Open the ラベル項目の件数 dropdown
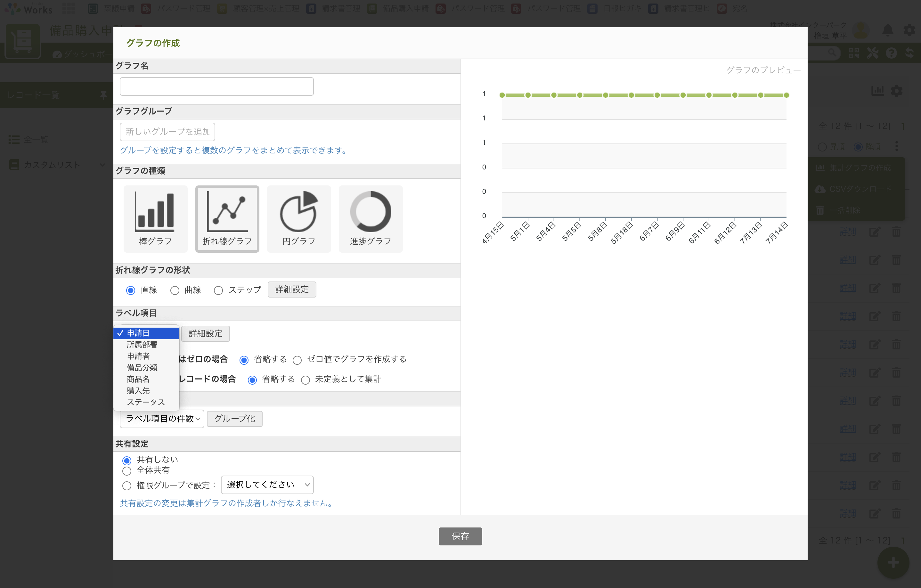The width and height of the screenshot is (921, 588). pyautogui.click(x=162, y=419)
